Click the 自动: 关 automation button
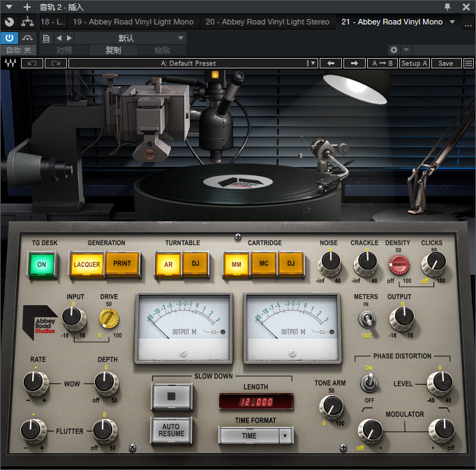Viewport: 476px width, 470px height. pos(19,50)
